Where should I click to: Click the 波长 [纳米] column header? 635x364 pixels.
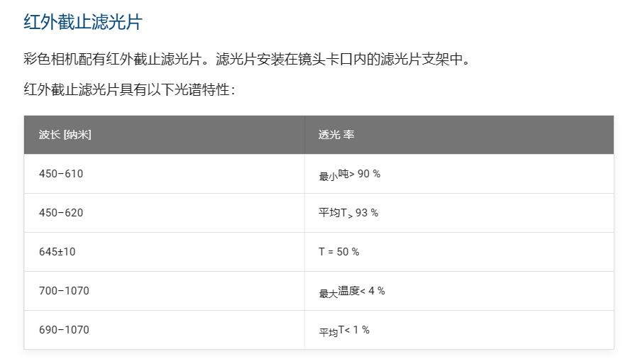[65, 134]
